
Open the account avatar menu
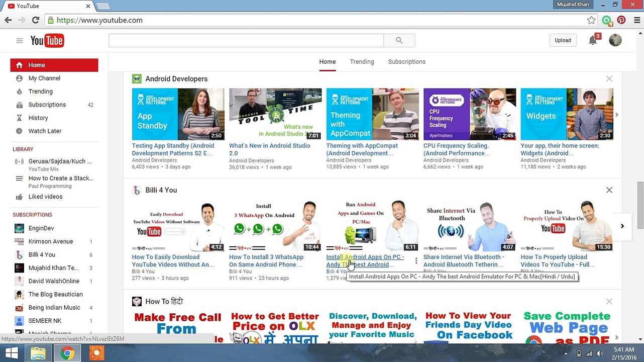[615, 40]
